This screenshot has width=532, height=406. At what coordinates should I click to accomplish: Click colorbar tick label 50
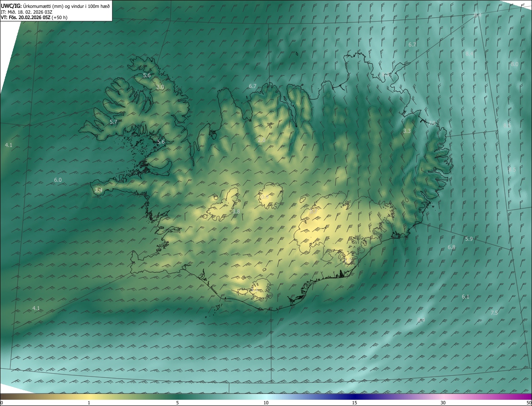[x=529, y=403]
